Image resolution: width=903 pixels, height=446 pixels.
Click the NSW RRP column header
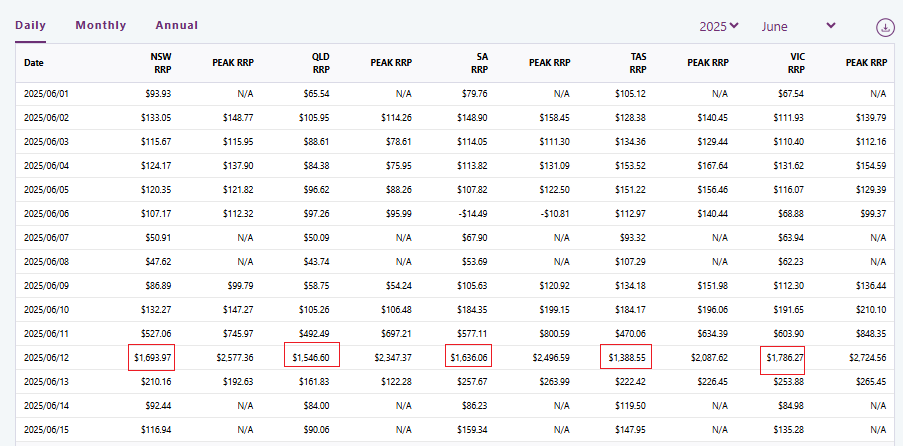[x=161, y=62]
